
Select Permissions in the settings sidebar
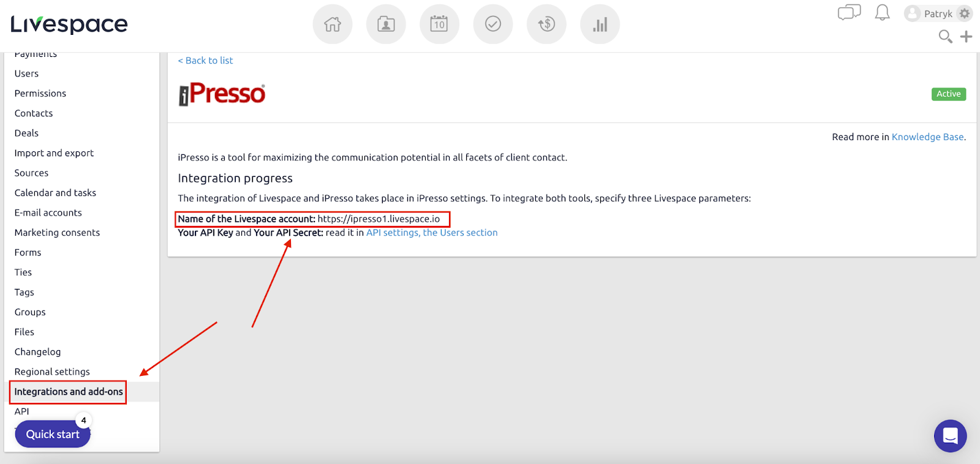40,94
